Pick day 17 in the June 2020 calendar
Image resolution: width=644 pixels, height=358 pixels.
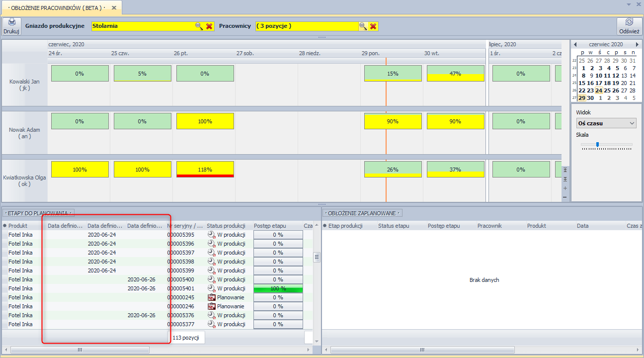[599, 83]
